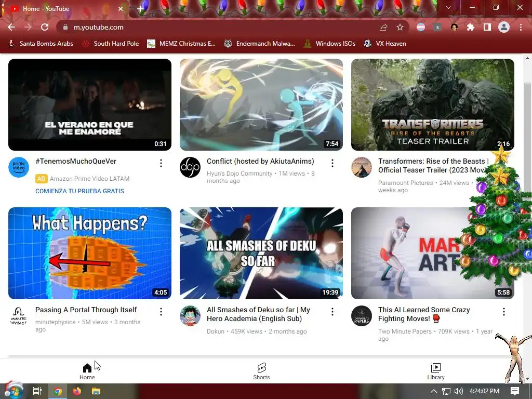Expand the tab search chevron

448,7
